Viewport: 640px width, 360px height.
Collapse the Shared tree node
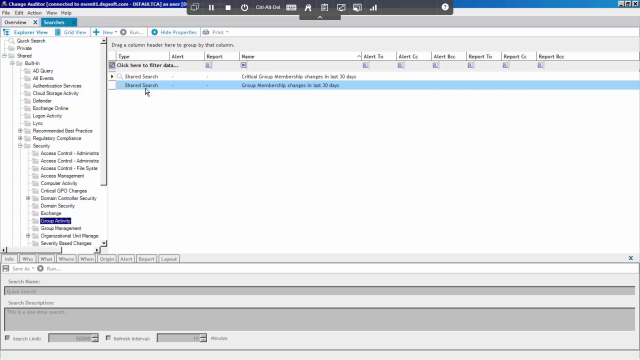[4, 56]
